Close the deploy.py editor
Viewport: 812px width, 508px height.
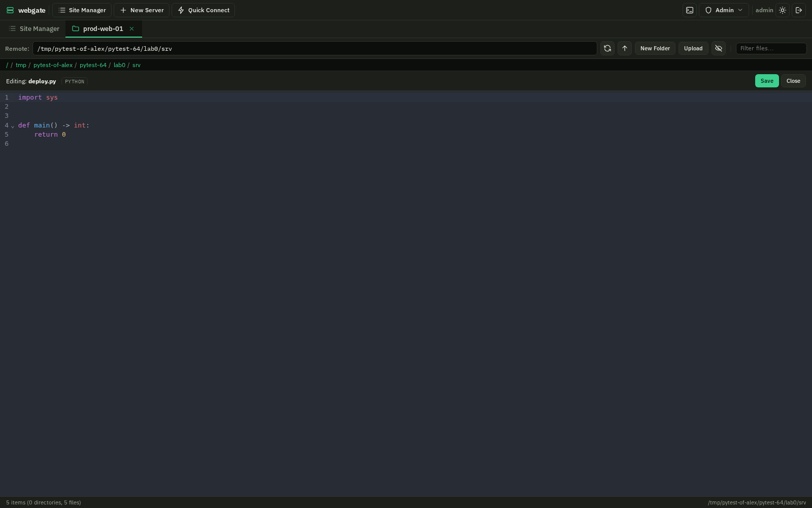tap(793, 81)
